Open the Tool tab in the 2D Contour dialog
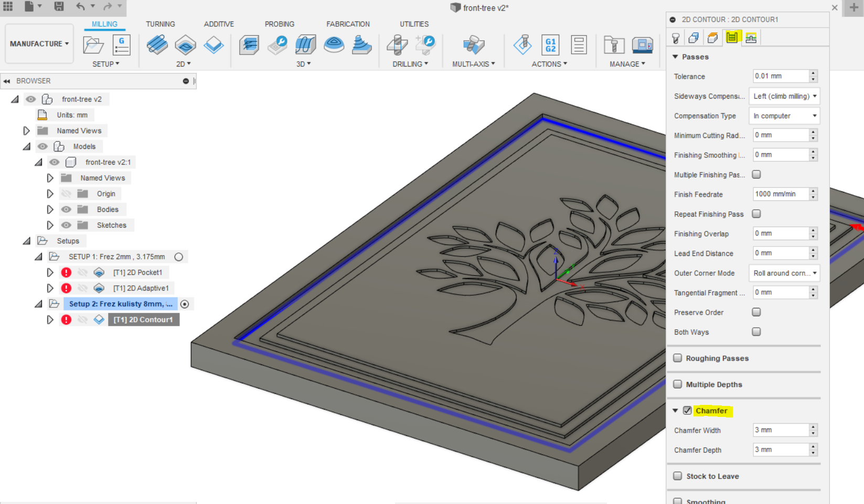The width and height of the screenshot is (864, 504). (x=676, y=37)
